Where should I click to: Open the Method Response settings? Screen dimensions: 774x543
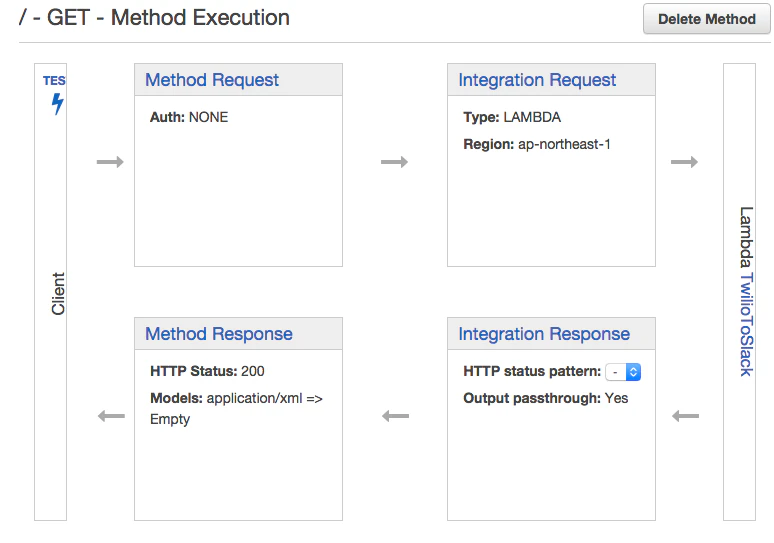pos(219,334)
